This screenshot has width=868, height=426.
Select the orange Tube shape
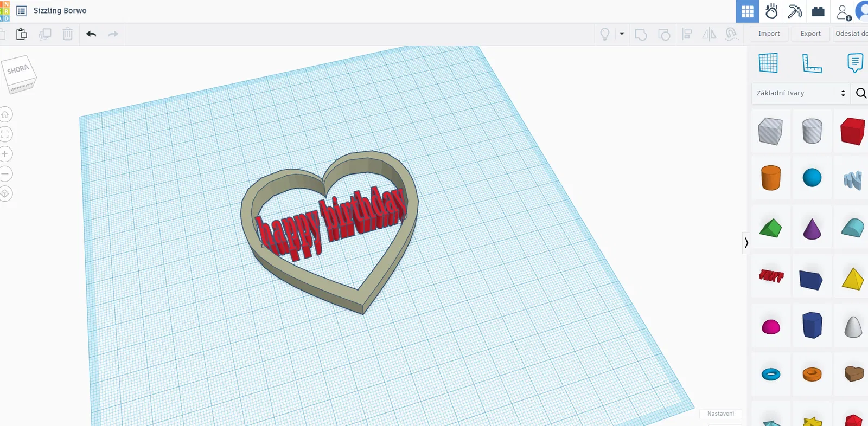812,374
